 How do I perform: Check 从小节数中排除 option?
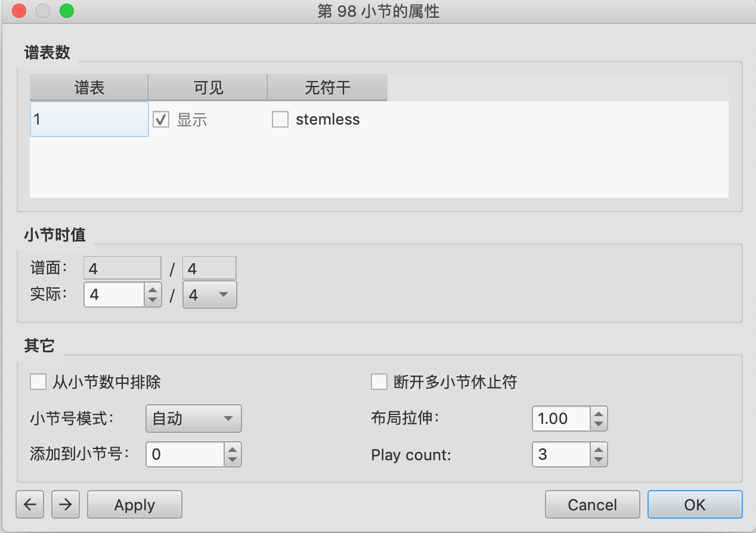[x=38, y=382]
